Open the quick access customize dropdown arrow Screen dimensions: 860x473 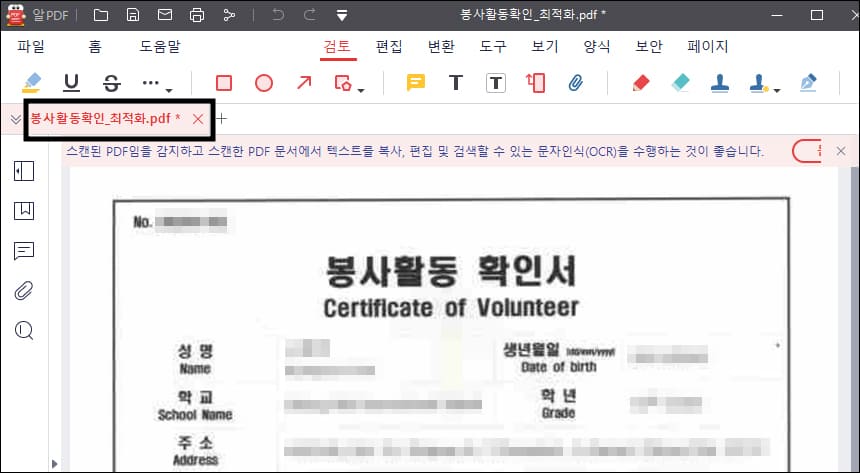tap(342, 15)
